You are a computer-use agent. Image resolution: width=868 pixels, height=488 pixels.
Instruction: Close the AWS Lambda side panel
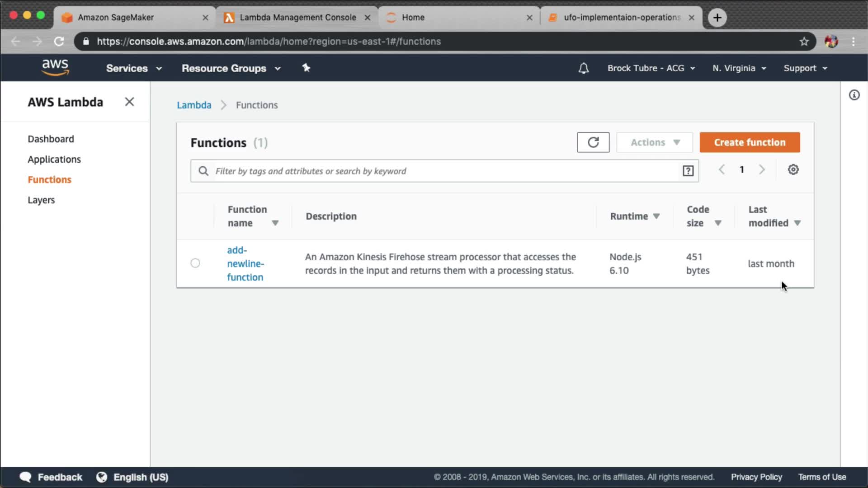[x=129, y=102]
